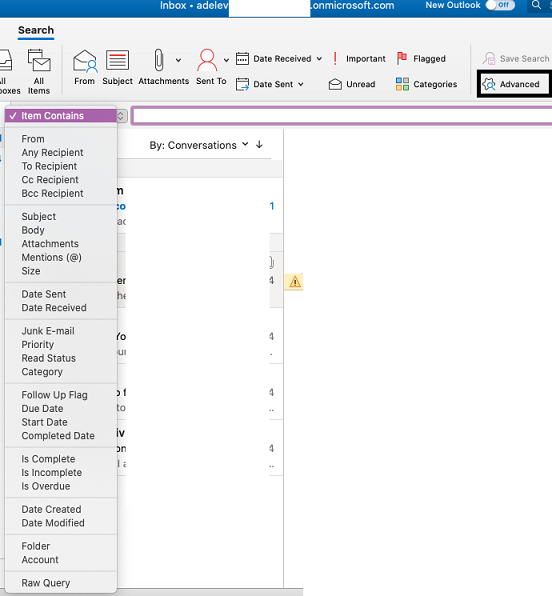Choose Date Created menu entry
This screenshot has width=552, height=596.
[61, 509]
